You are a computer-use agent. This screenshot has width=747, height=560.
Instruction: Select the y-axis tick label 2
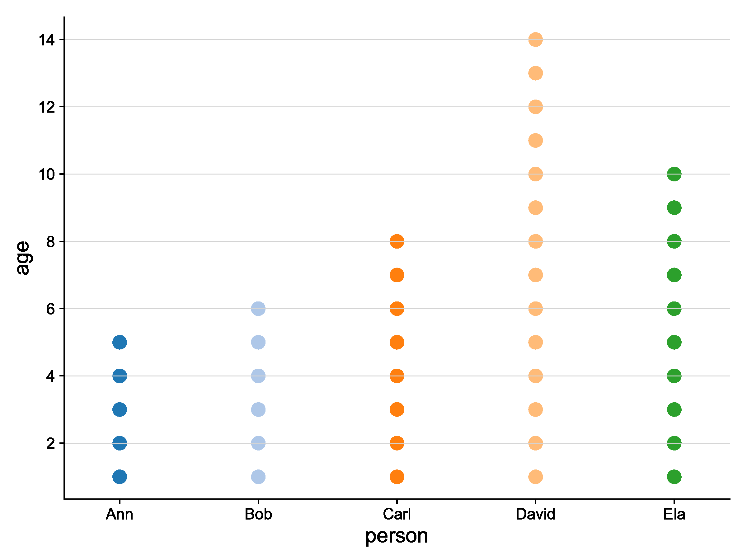pyautogui.click(x=51, y=443)
